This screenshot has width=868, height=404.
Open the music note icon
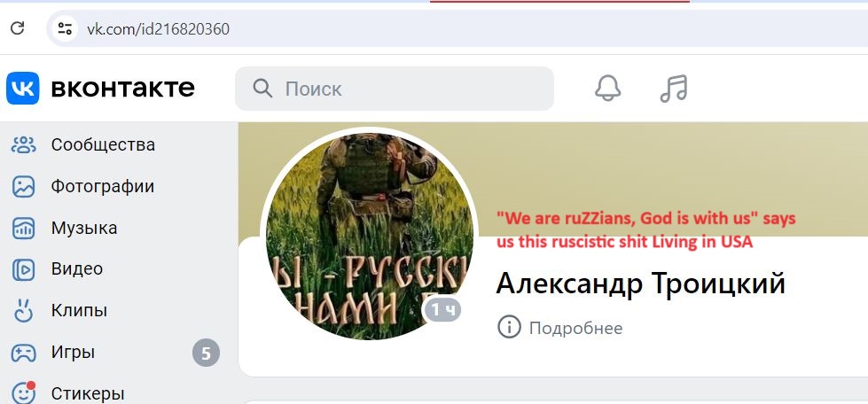(x=674, y=89)
